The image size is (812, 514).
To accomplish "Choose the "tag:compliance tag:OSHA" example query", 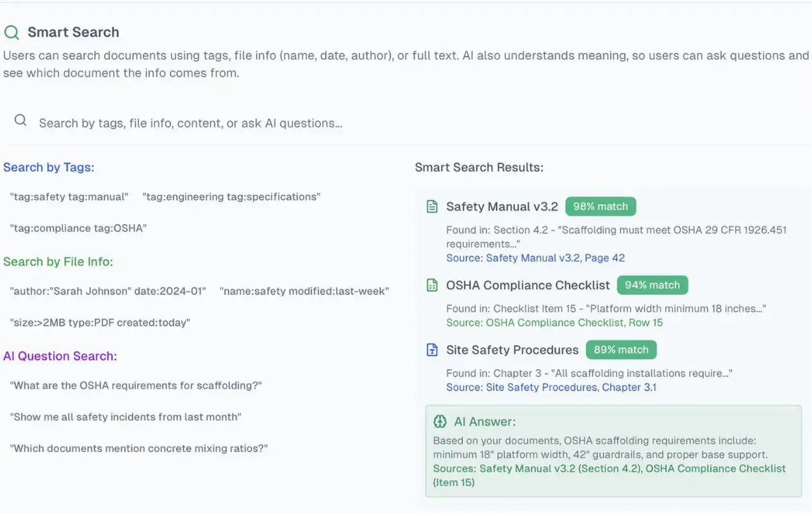I will coord(79,228).
